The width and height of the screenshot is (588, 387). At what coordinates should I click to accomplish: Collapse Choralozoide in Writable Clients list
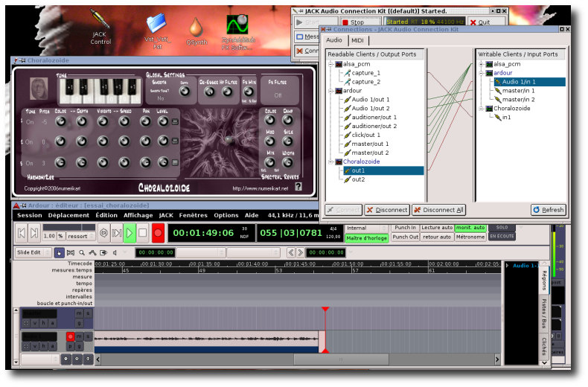point(481,109)
